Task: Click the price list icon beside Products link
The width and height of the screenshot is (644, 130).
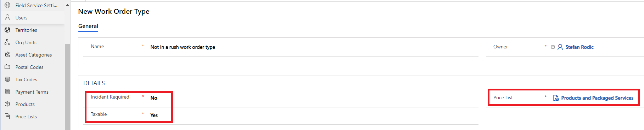Action: pyautogui.click(x=556, y=98)
